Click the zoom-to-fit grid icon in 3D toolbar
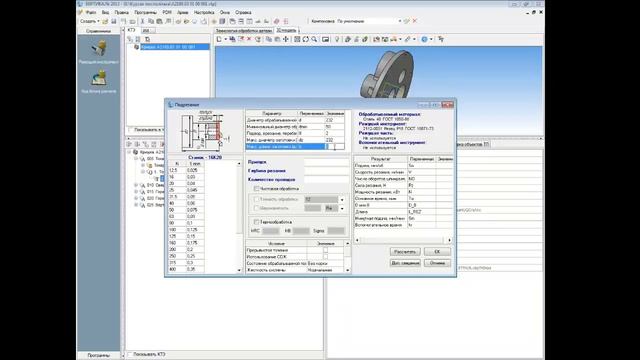Viewport: 640px width, 360px height. pos(297,39)
